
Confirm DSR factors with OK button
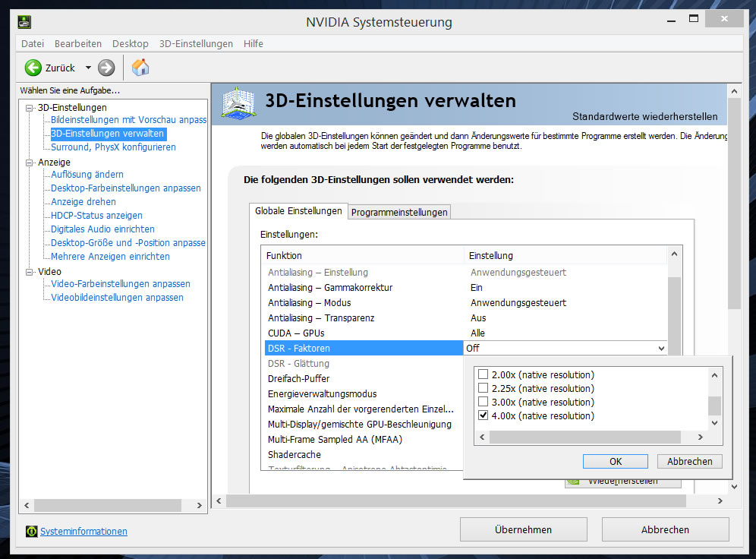click(616, 461)
